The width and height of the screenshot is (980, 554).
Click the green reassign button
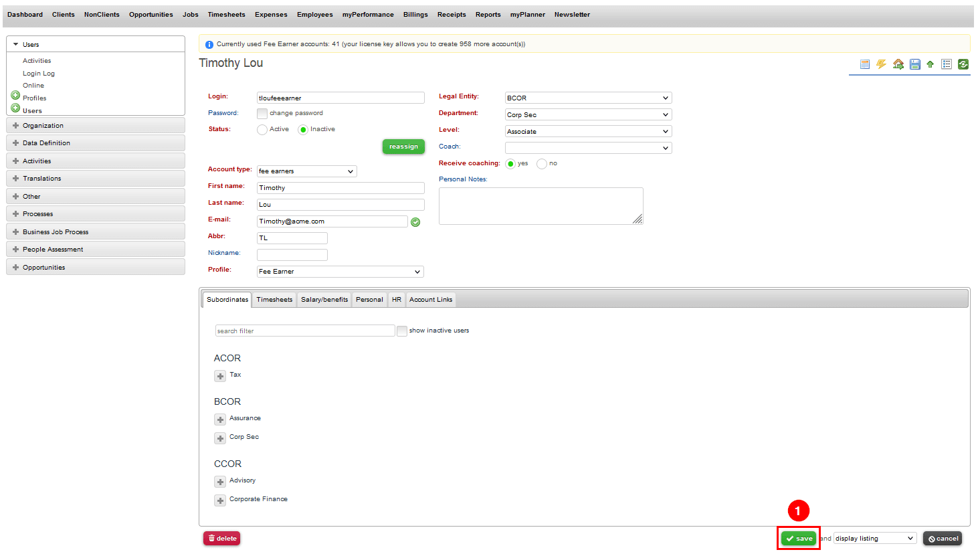[x=403, y=147]
